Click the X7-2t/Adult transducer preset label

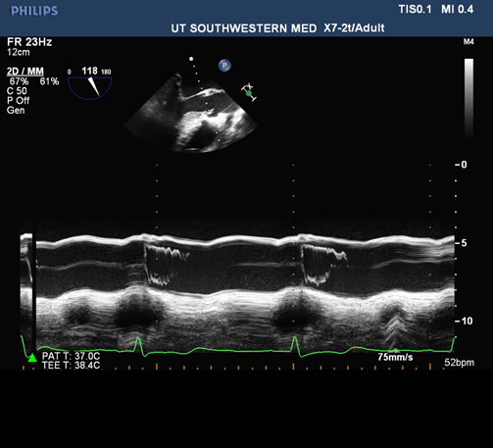coord(354,28)
